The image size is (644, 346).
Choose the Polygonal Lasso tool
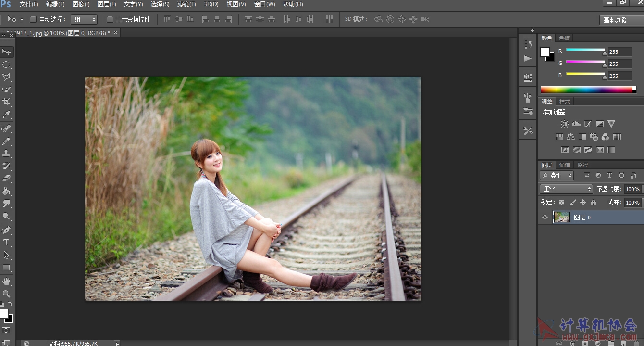(7, 77)
